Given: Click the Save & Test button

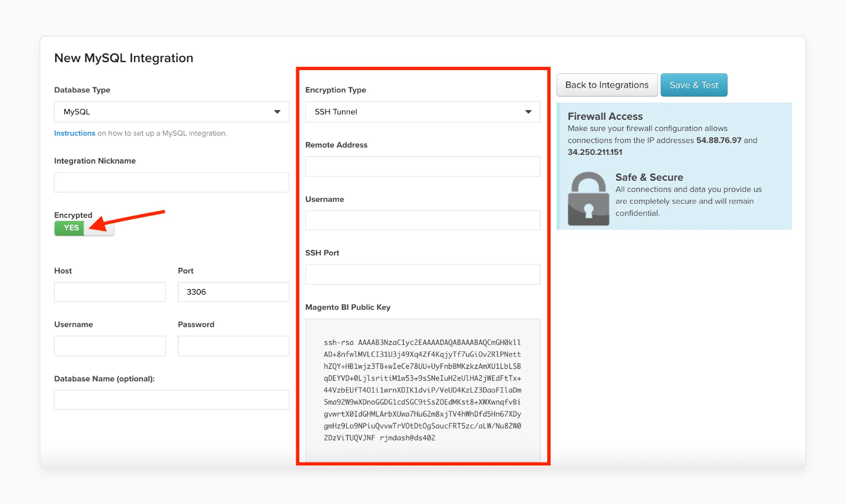Looking at the screenshot, I should click(694, 85).
